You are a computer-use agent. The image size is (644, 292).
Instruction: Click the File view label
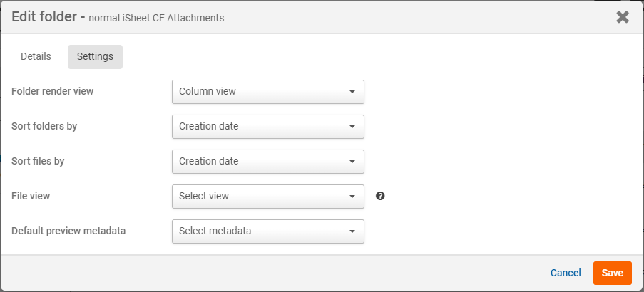tap(31, 196)
